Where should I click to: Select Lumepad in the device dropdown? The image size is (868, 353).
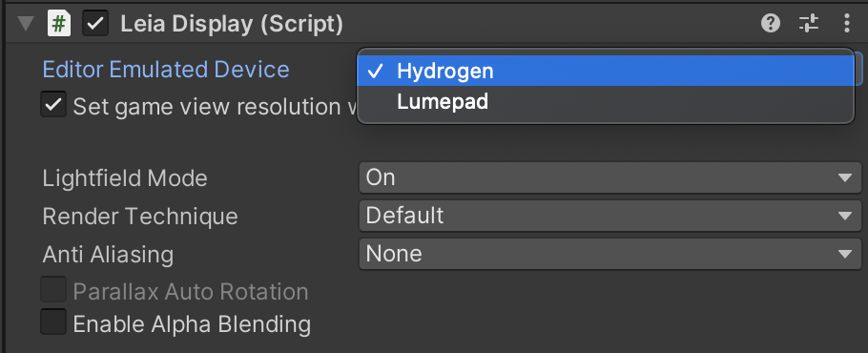coord(606,102)
